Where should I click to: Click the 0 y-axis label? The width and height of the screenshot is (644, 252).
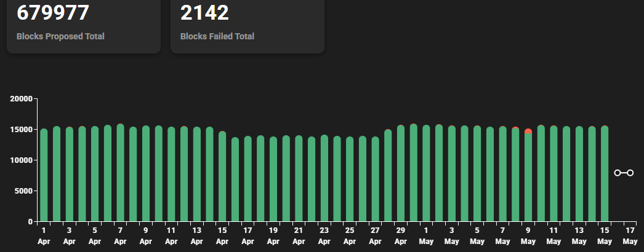pos(31,222)
